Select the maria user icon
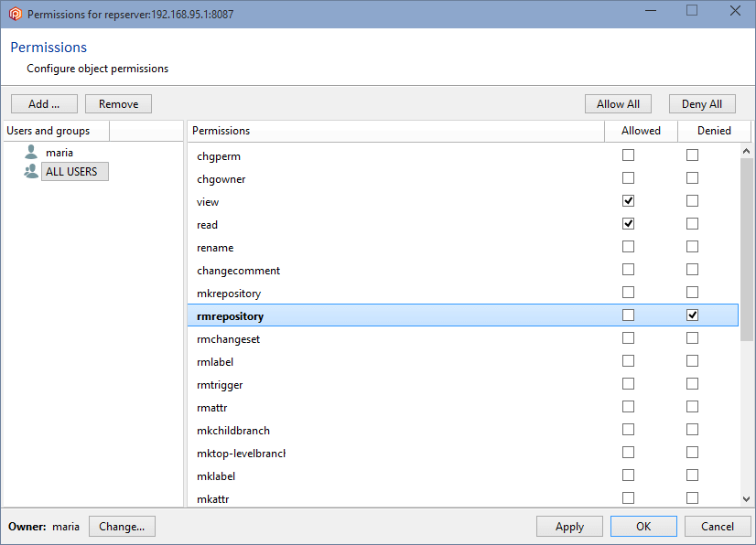Image resolution: width=756 pixels, height=545 pixels. [x=31, y=153]
